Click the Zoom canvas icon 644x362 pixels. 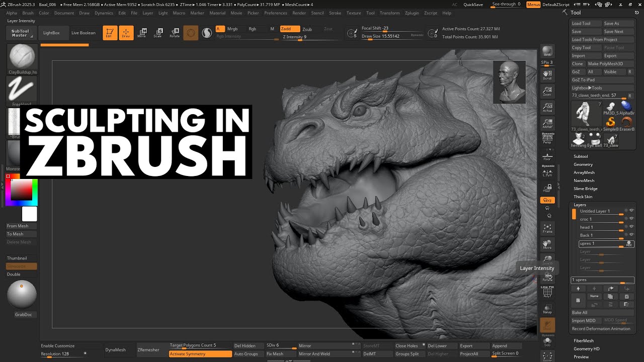tap(547, 91)
